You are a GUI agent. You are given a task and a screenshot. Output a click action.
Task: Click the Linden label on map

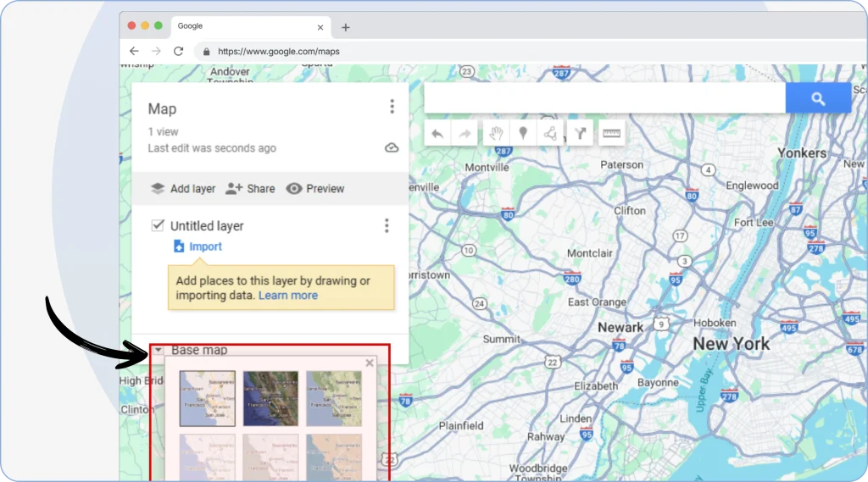pyautogui.click(x=576, y=418)
